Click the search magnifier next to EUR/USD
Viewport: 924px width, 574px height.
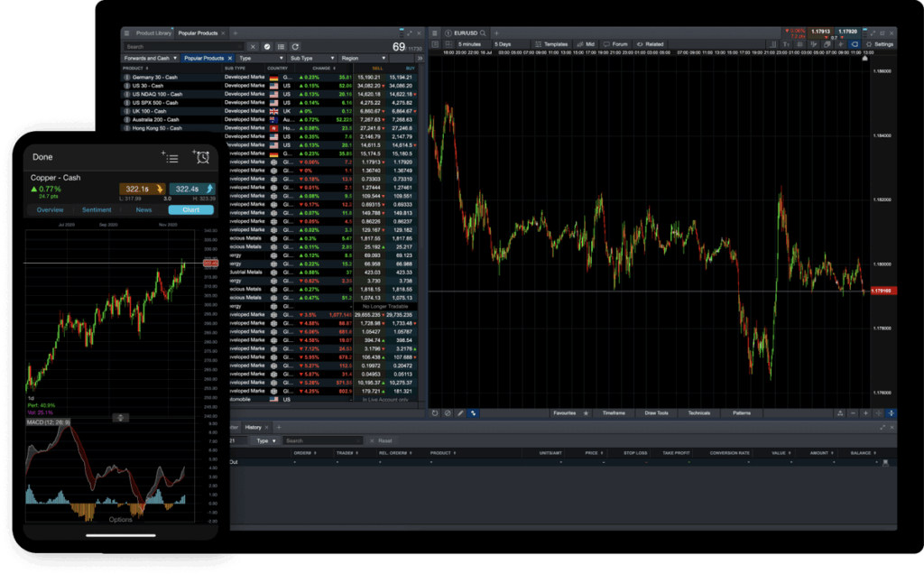(484, 32)
